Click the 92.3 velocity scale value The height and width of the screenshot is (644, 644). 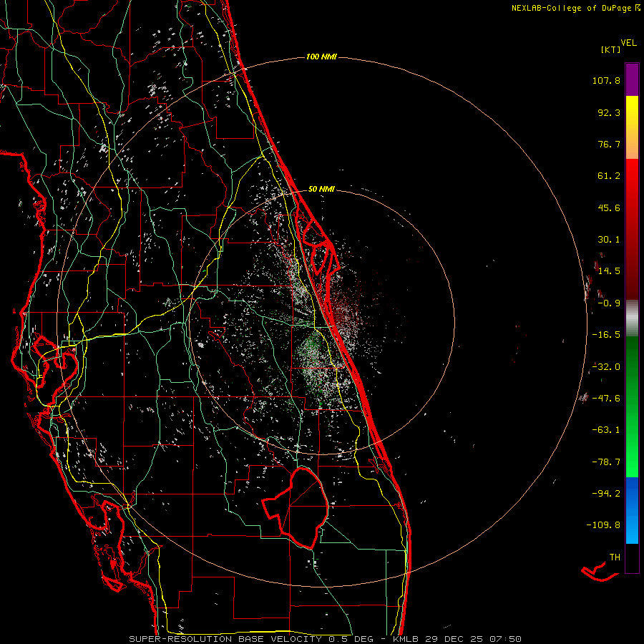click(609, 112)
